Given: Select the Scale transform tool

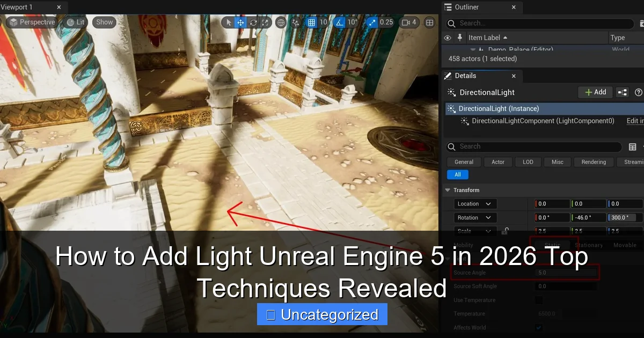Looking at the screenshot, I should pos(265,23).
